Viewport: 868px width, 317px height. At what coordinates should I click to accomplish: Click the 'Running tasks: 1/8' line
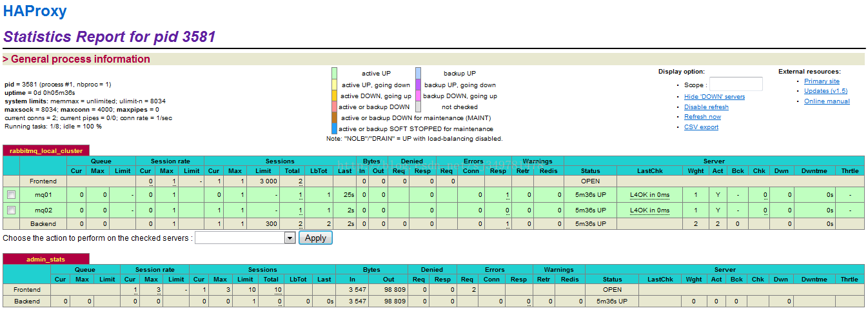pyautogui.click(x=53, y=126)
